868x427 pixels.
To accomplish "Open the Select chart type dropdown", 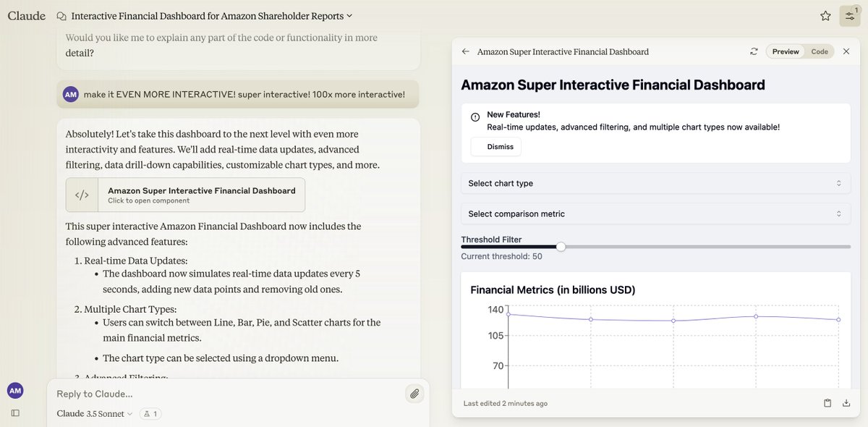I will tap(656, 183).
